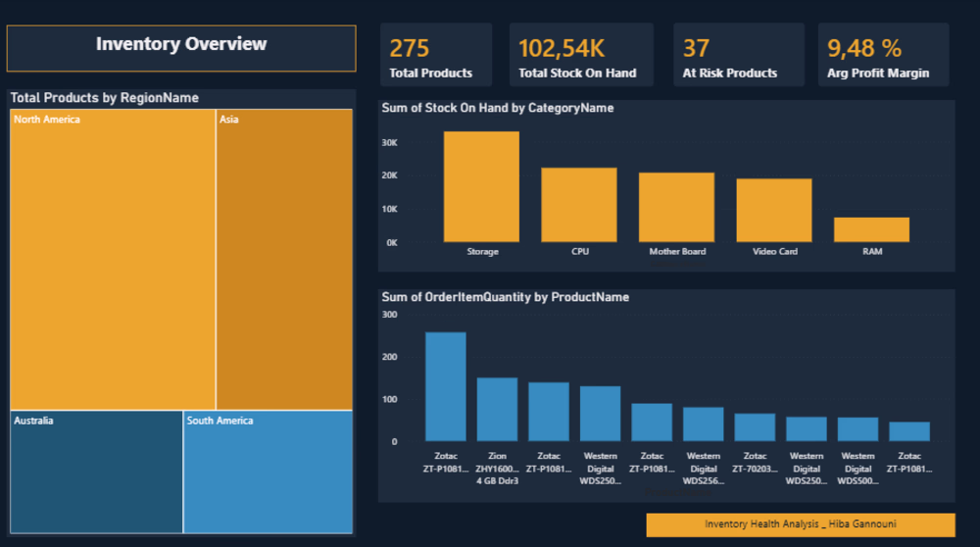Select the Australia treemap tile
The image size is (980, 547).
click(x=97, y=472)
